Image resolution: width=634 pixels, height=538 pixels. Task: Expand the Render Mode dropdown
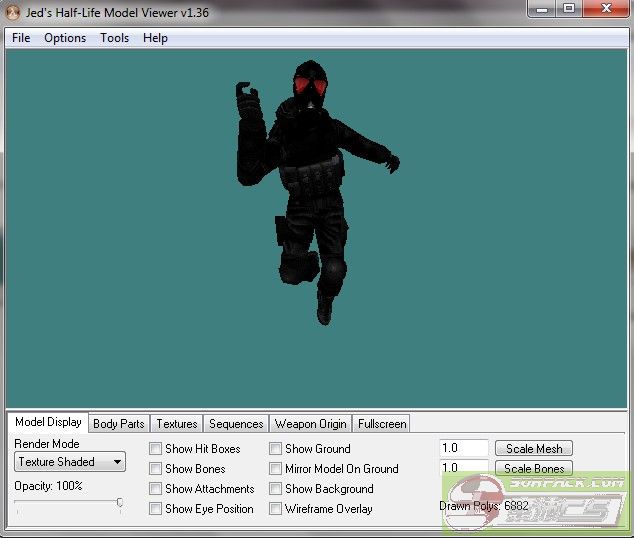pos(70,462)
